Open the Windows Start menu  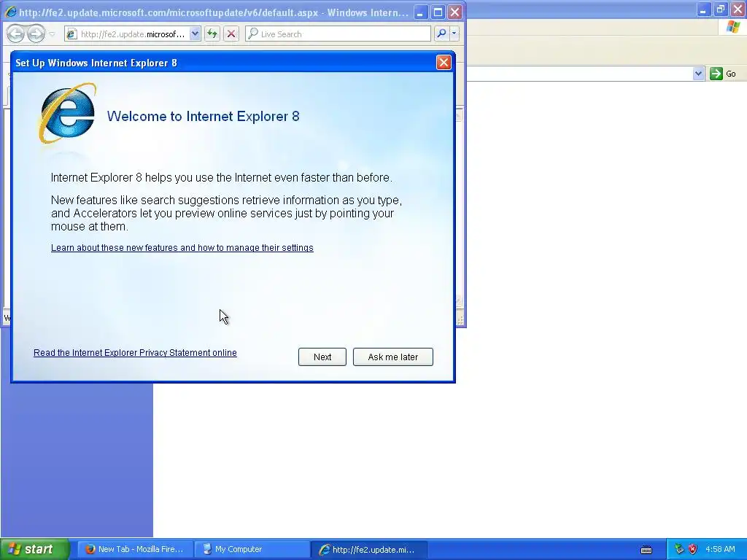click(35, 549)
